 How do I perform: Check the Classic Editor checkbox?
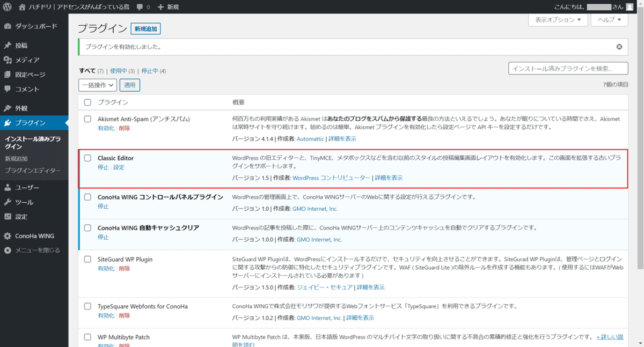tap(87, 158)
